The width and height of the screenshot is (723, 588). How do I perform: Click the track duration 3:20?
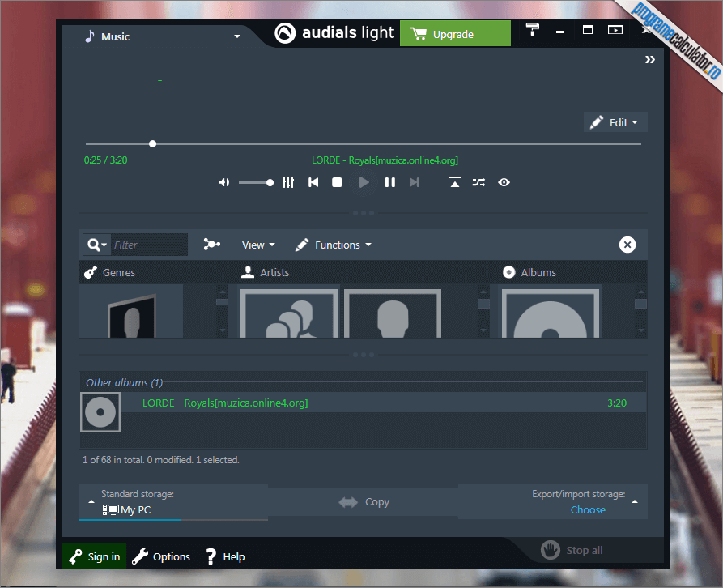coord(617,403)
